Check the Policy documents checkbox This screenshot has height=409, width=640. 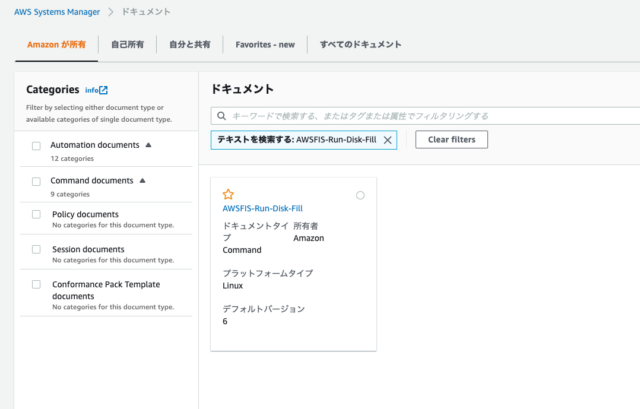[36, 215]
